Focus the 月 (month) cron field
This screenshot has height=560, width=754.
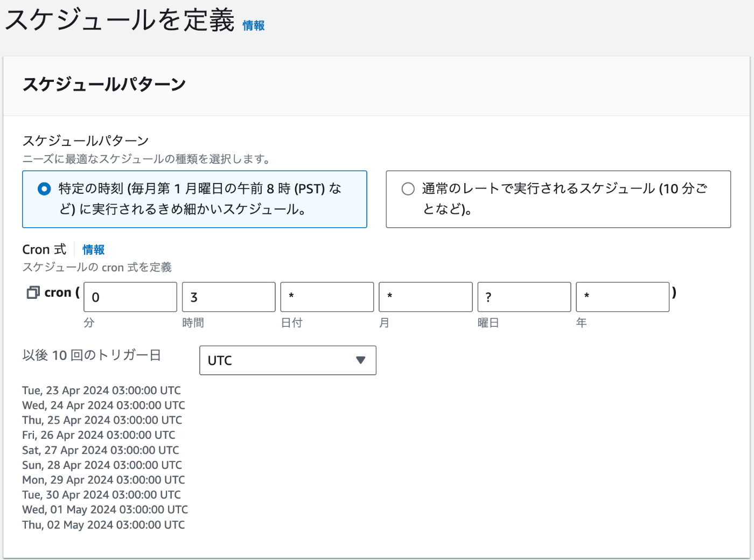pos(425,297)
